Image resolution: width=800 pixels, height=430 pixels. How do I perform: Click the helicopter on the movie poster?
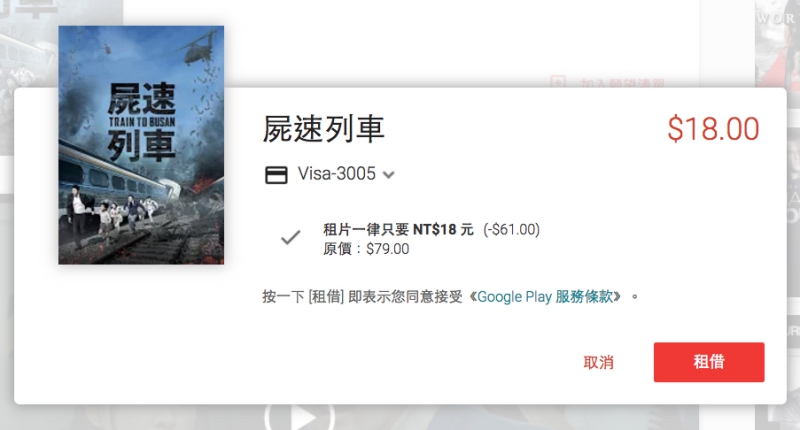click(199, 47)
